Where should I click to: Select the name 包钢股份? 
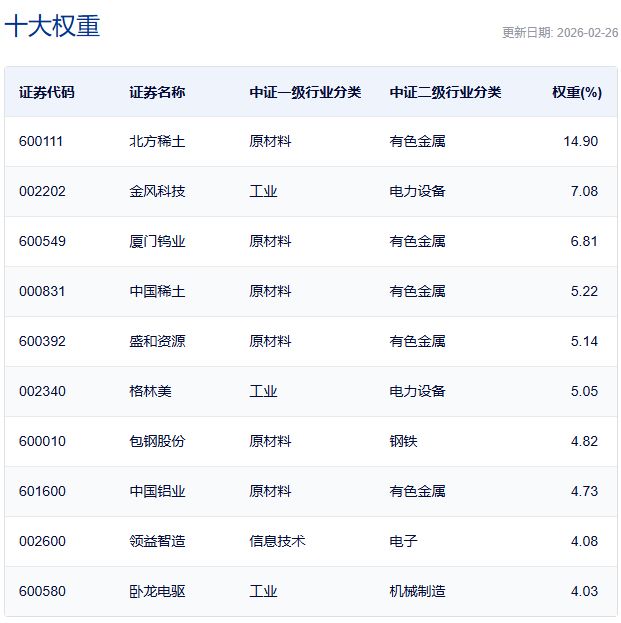tap(157, 441)
